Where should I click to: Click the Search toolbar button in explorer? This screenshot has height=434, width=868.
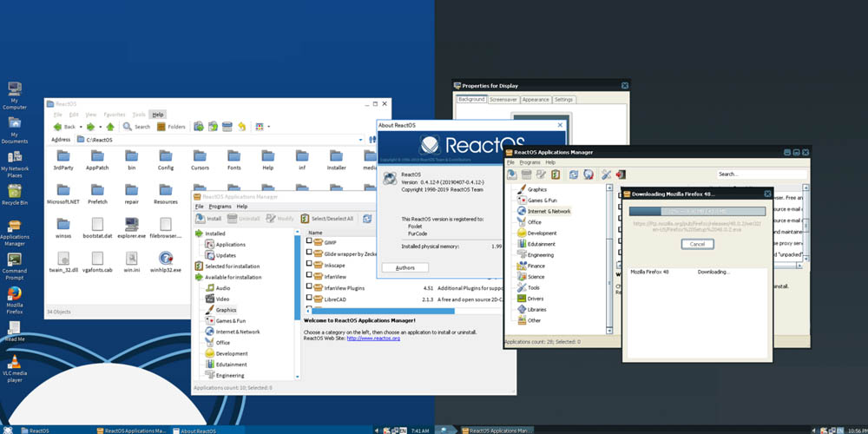point(136,127)
